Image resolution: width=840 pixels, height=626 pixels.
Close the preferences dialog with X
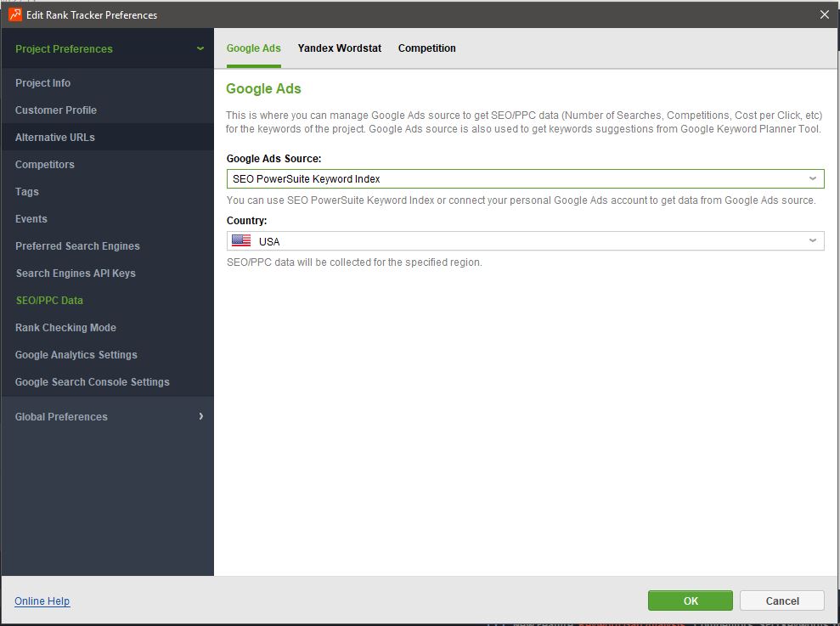[824, 14]
